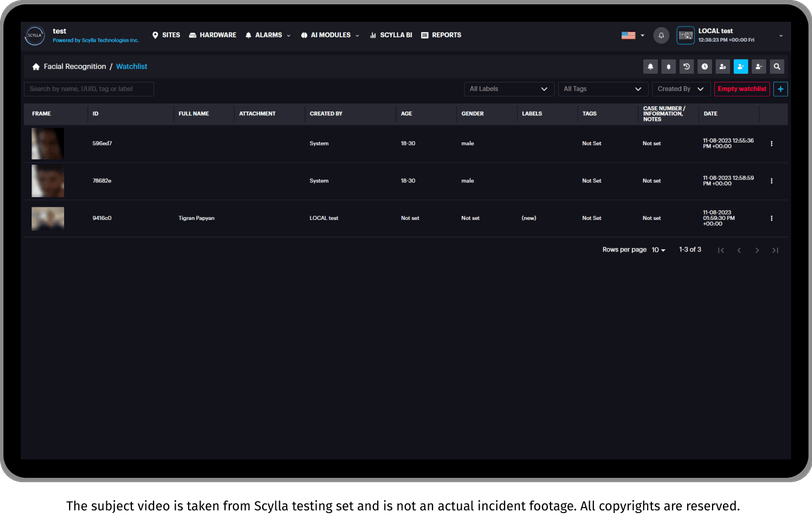Open the Sites menu item

click(x=166, y=35)
